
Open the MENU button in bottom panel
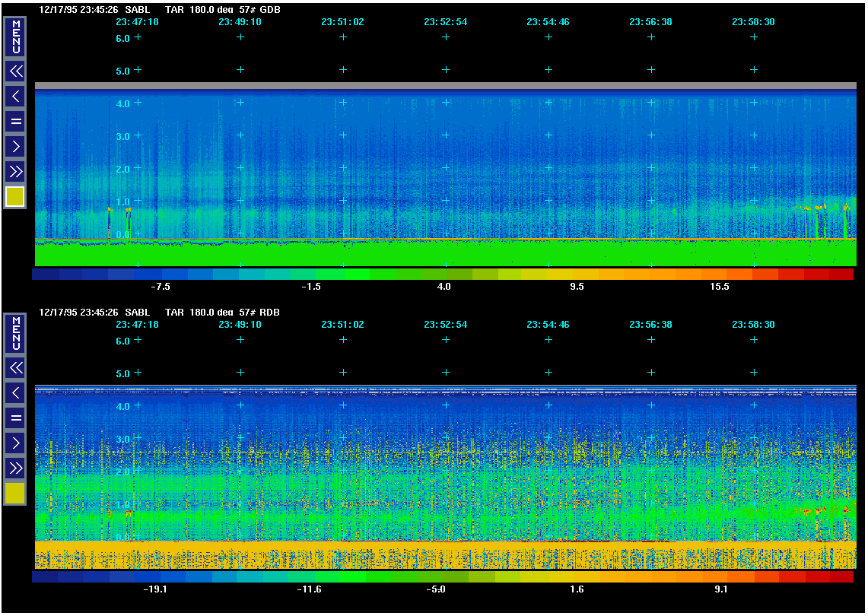[15, 333]
